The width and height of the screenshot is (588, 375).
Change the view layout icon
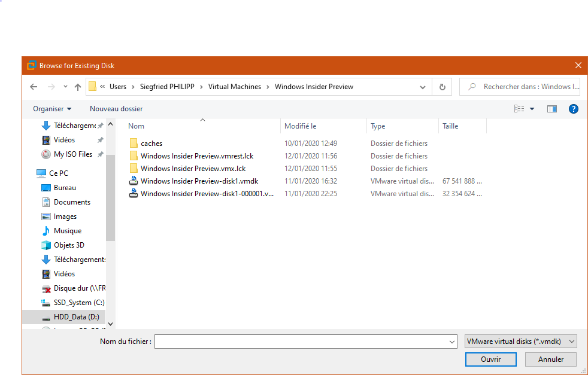click(519, 109)
